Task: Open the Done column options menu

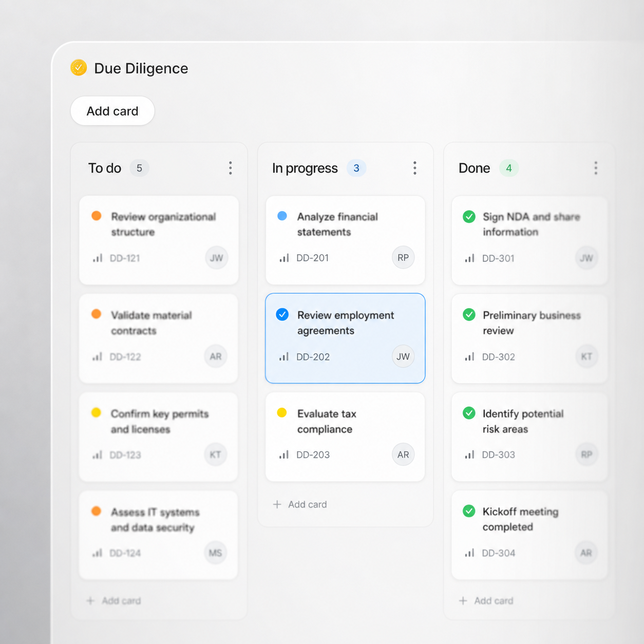Action: pos(596,168)
